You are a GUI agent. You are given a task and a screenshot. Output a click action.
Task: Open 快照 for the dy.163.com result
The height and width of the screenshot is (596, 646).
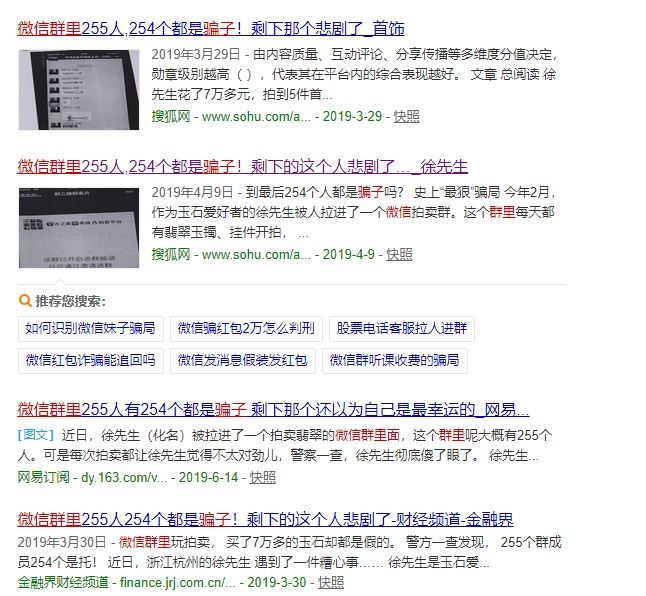click(x=262, y=478)
